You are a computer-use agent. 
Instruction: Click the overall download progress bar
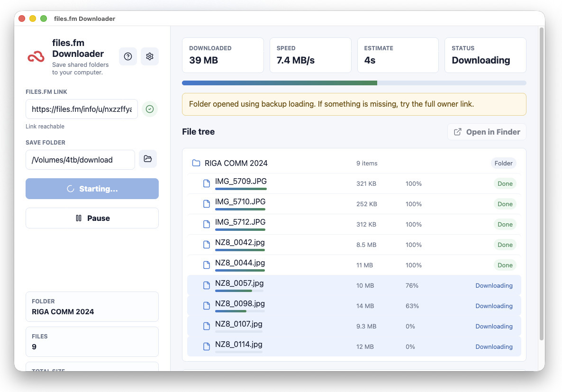tap(354, 83)
